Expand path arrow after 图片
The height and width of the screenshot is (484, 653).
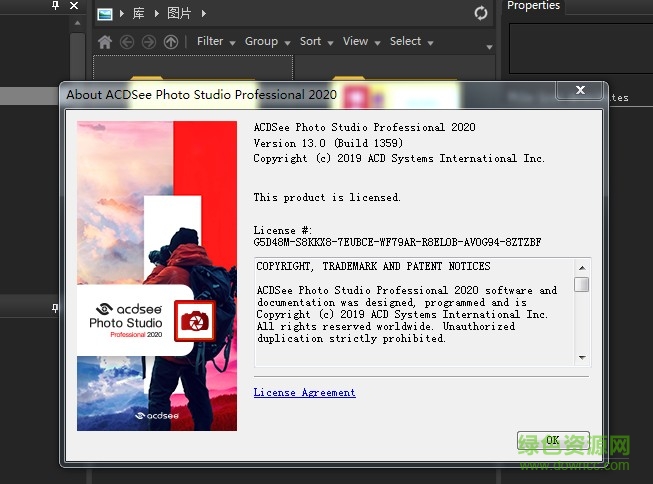tap(204, 14)
